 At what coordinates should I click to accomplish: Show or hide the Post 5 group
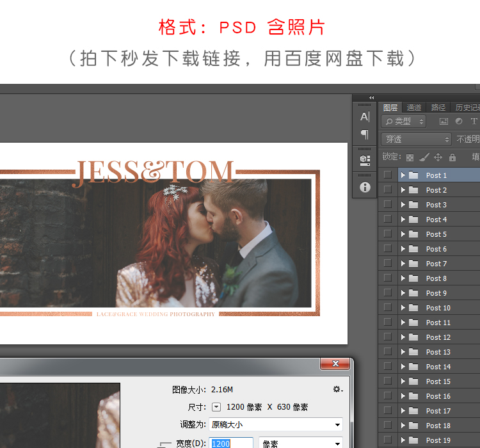[x=388, y=234]
